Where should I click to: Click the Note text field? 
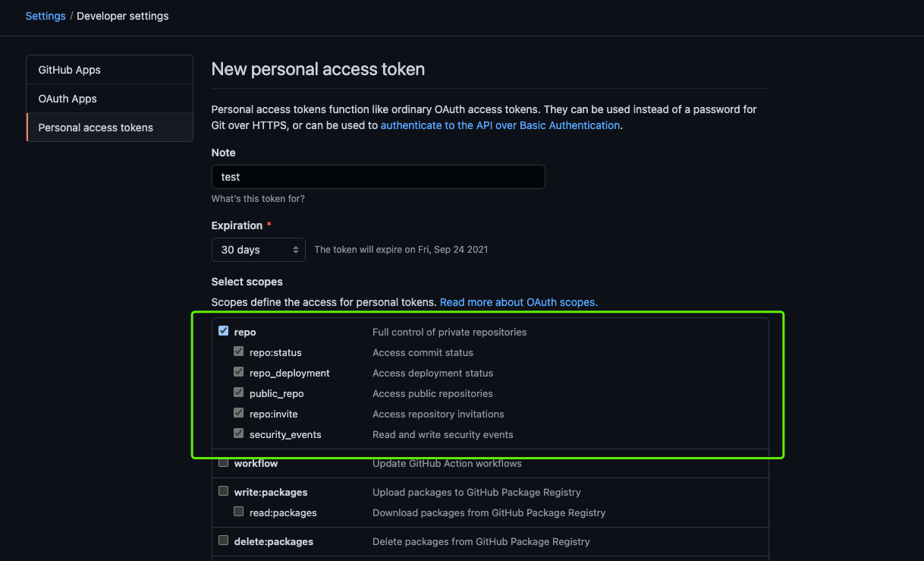(378, 177)
